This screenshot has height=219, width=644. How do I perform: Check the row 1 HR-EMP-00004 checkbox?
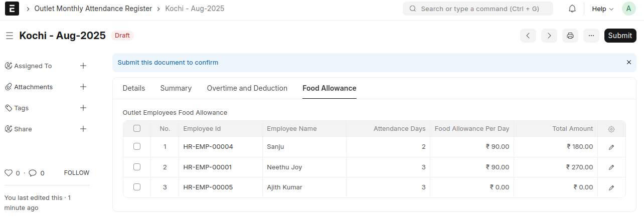[137, 146]
